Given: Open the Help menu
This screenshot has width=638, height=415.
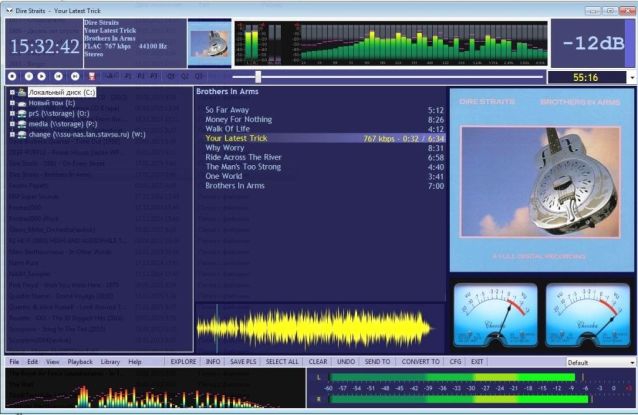Looking at the screenshot, I should coord(135,362).
